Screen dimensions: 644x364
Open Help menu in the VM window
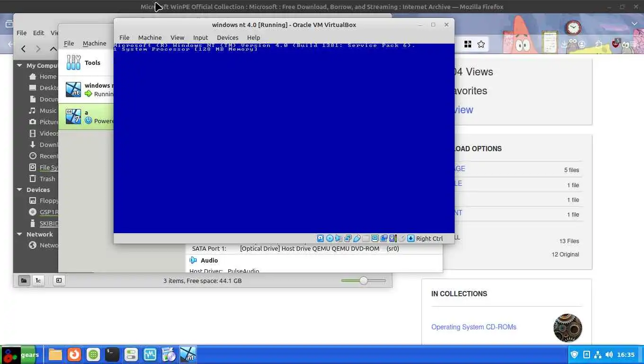[253, 37]
